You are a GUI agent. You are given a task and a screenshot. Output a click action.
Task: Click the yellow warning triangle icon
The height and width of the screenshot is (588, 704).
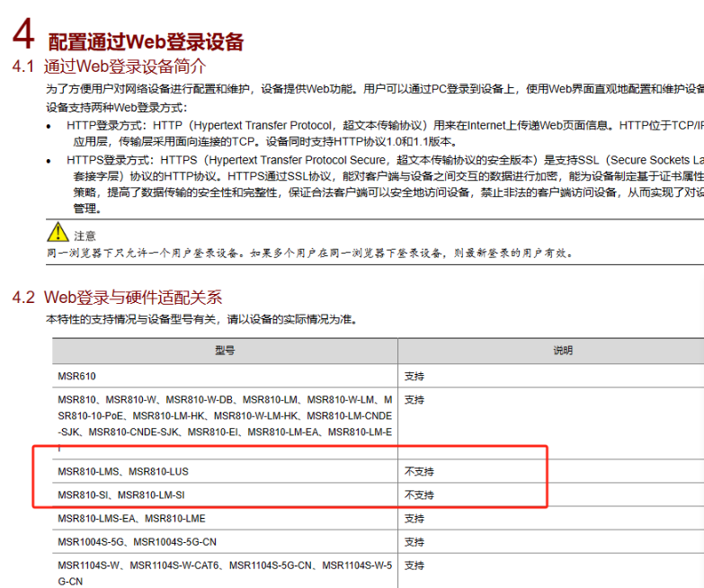coord(58,232)
